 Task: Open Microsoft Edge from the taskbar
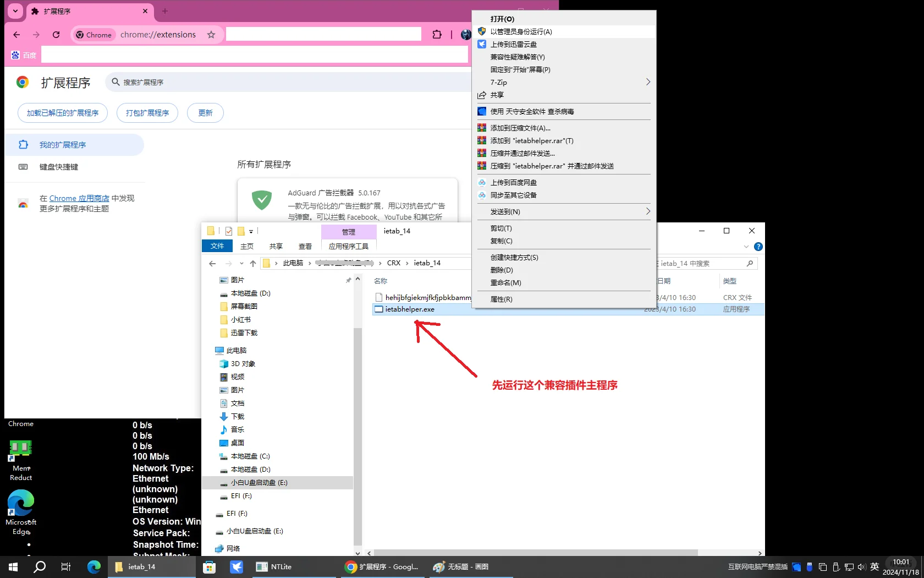click(x=94, y=566)
